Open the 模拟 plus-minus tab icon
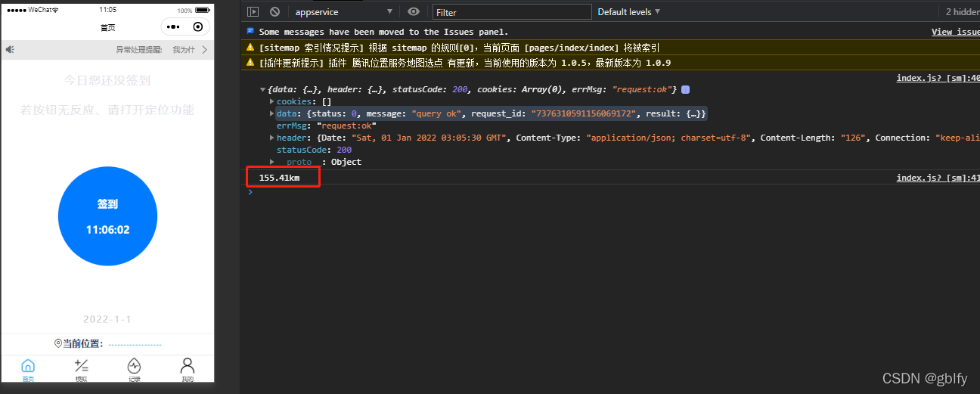 pyautogui.click(x=82, y=365)
